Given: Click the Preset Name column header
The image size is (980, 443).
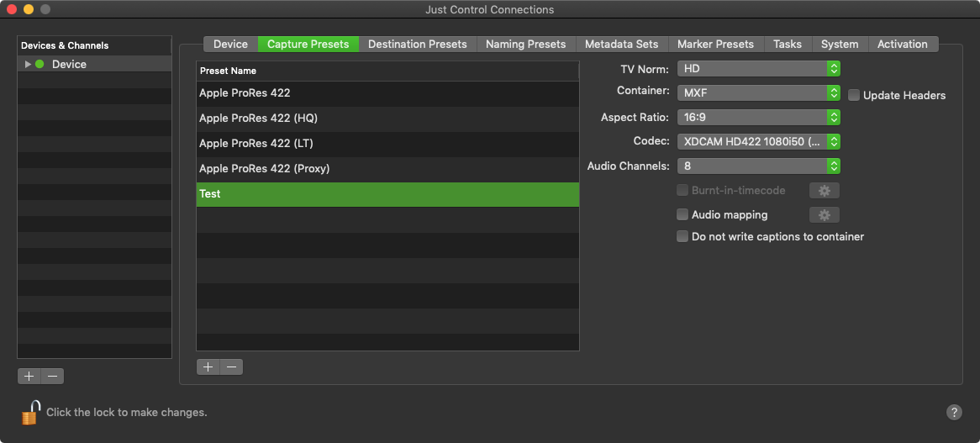Looking at the screenshot, I should click(387, 71).
